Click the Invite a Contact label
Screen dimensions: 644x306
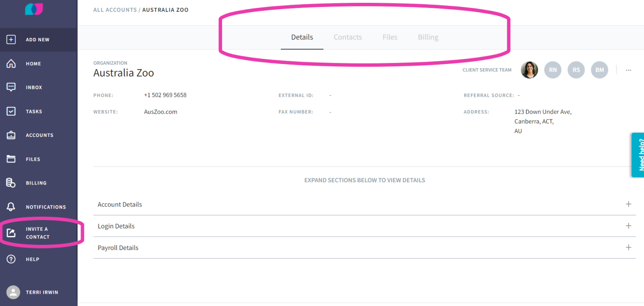[x=37, y=233]
